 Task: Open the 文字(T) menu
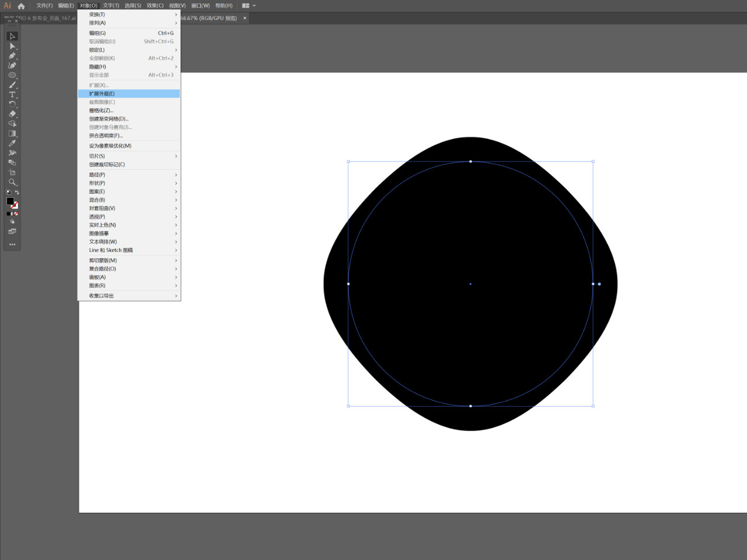(x=111, y=5)
